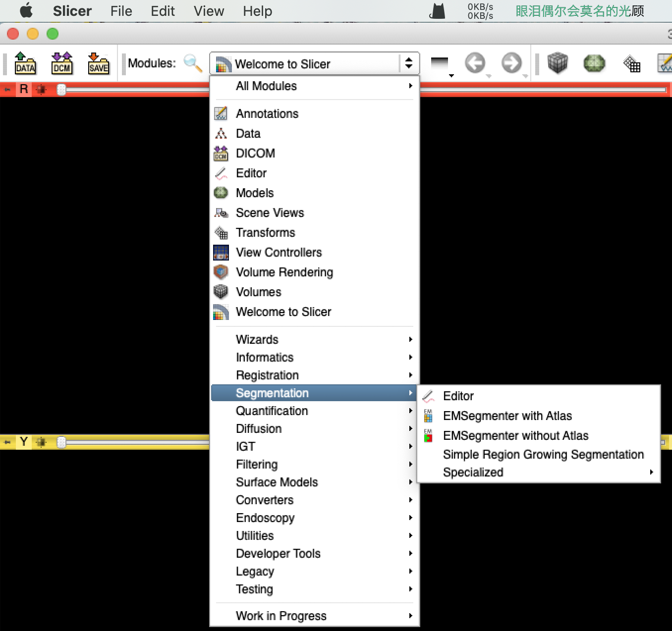Click the red slice link crosshair icon
672x631 pixels.
point(41,89)
